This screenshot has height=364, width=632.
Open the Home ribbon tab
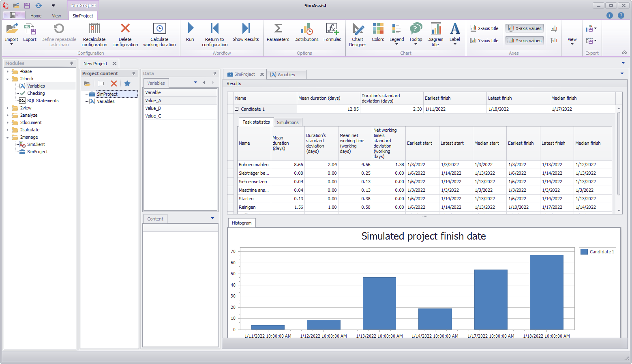36,15
